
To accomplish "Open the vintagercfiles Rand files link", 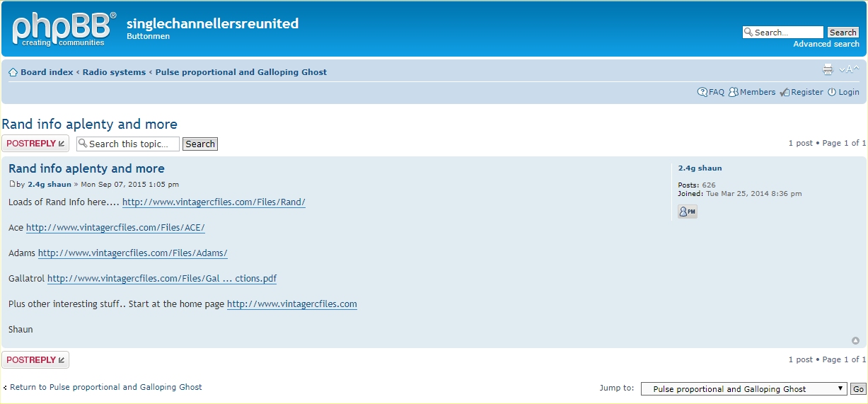I will 214,202.
